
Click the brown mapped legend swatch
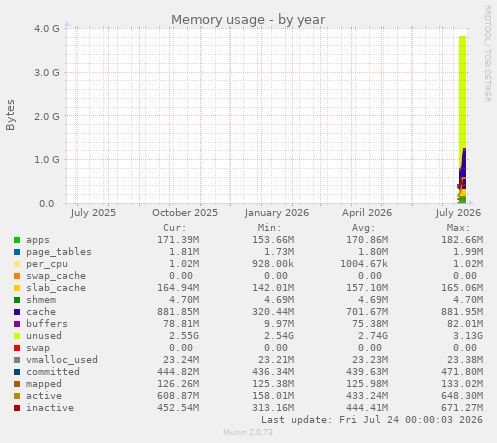point(17,384)
